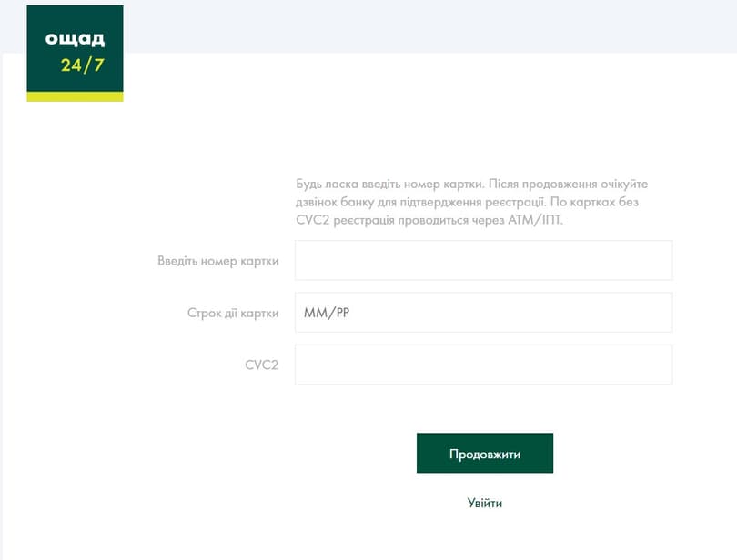Click the "Введіть номер картки" label
737x560 pixels.
coord(217,262)
